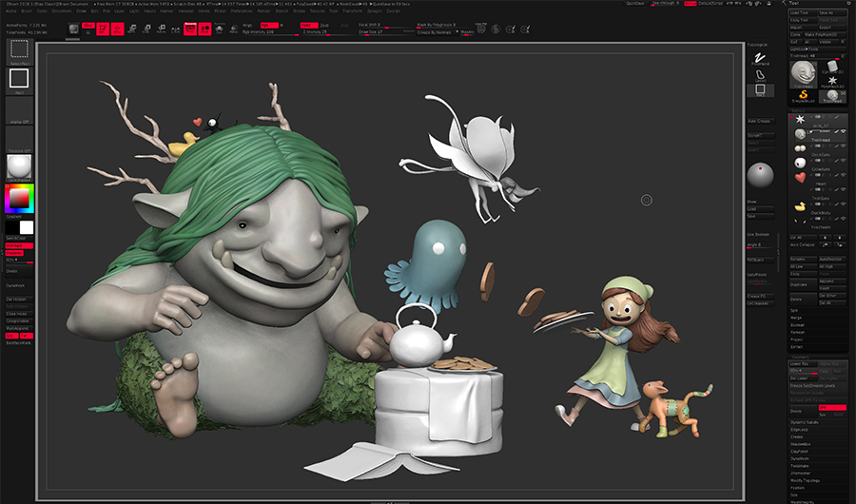Click the main color picker square
856x504 pixels.
(19, 200)
